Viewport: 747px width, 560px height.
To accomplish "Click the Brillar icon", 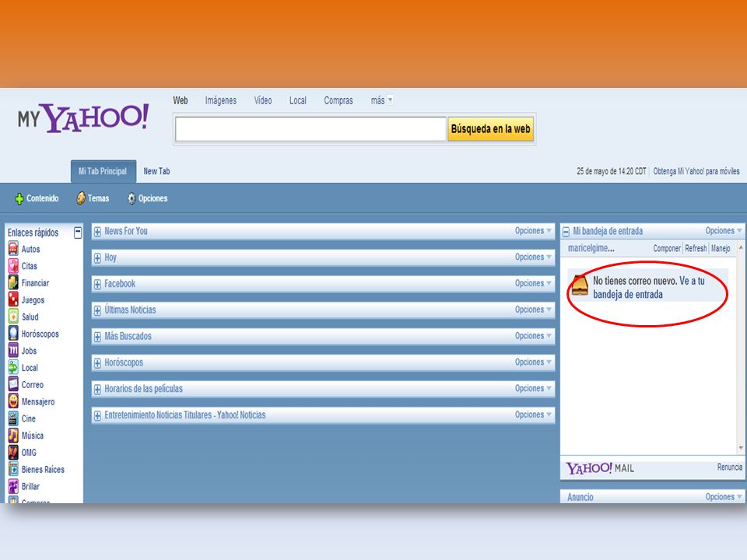I will coord(13,485).
